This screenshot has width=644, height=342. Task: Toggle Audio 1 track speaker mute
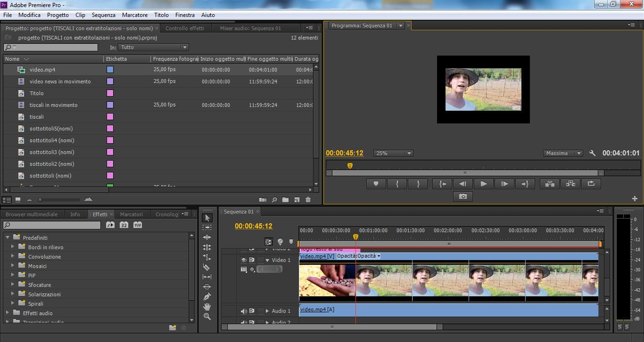coord(244,311)
